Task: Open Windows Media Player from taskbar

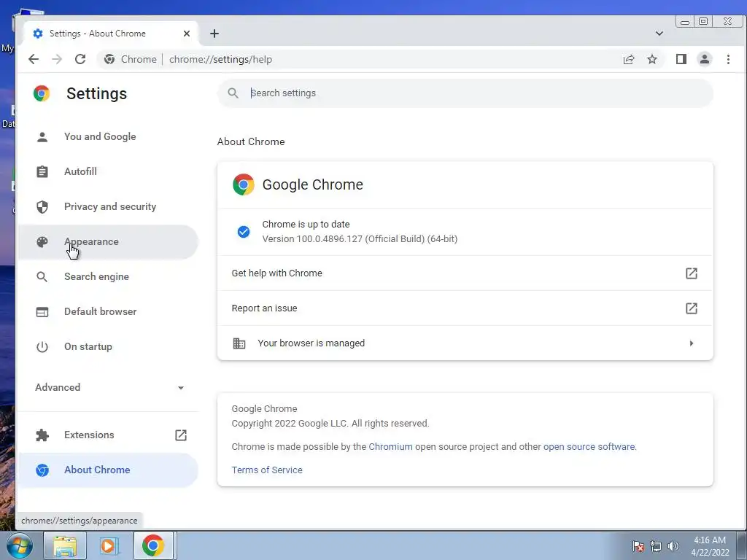Action: coord(109,545)
